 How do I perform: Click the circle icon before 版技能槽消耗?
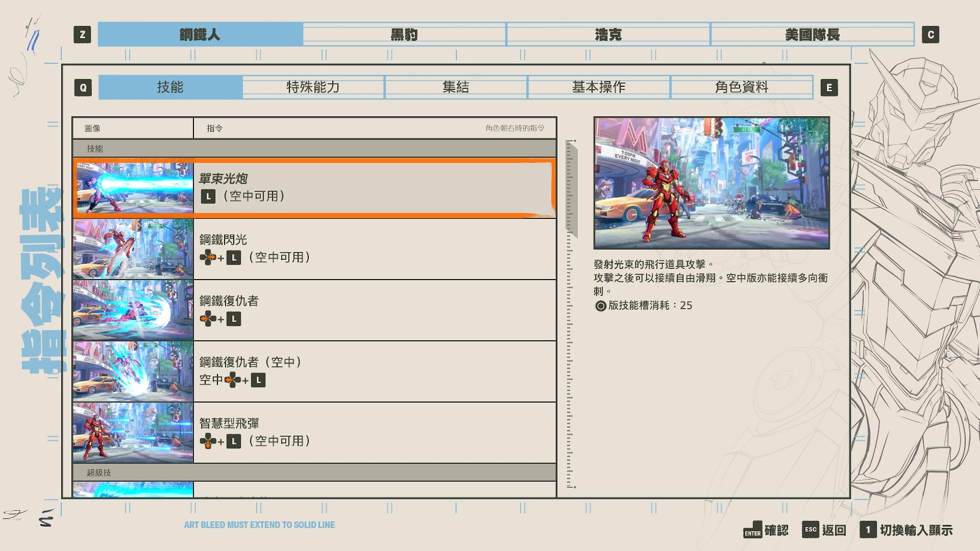[x=601, y=306]
